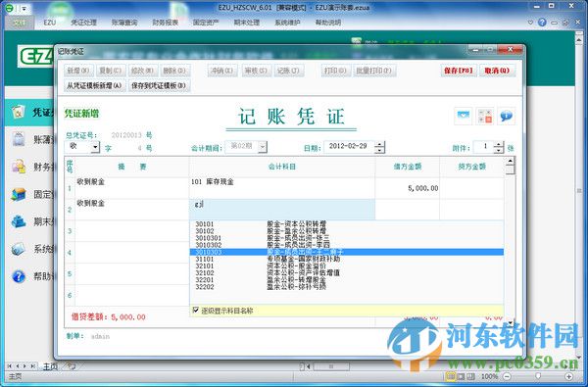Select account 32102 资本公积-资产评估增值

tap(347, 273)
